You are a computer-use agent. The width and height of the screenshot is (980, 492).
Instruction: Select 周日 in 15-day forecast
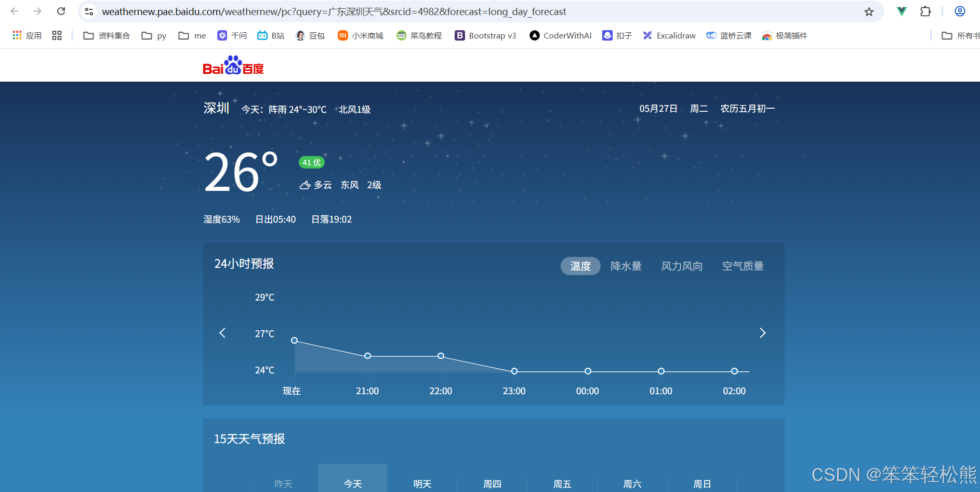click(x=702, y=484)
